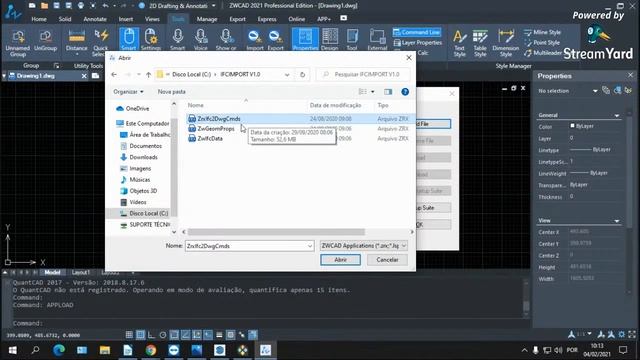Click the Nova pasta button
Screen dimensions: 640x360
(171, 92)
